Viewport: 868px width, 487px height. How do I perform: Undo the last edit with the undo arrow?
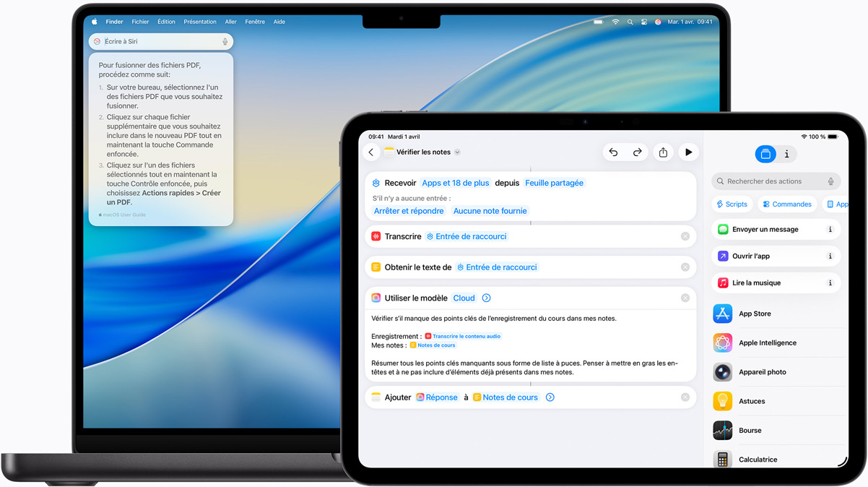[613, 152]
